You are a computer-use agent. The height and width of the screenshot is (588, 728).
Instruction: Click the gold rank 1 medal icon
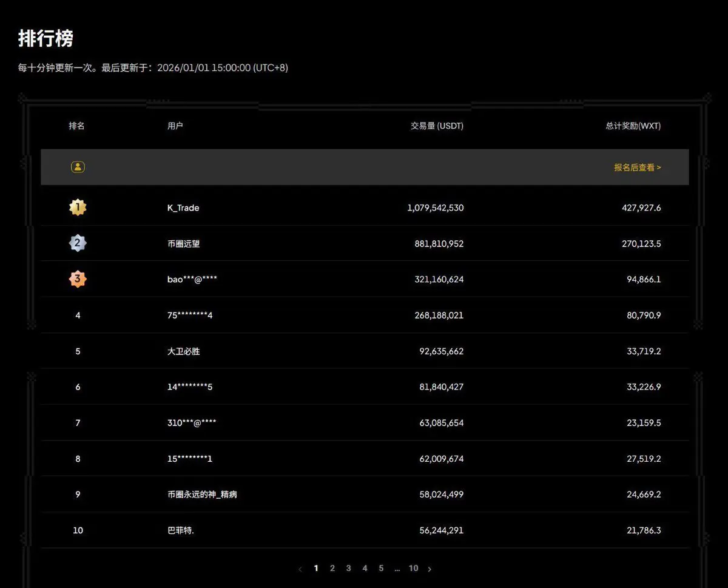click(x=78, y=208)
